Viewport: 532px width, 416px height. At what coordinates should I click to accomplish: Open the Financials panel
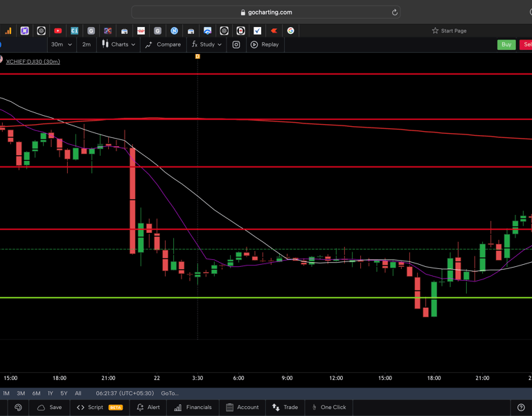pos(193,408)
